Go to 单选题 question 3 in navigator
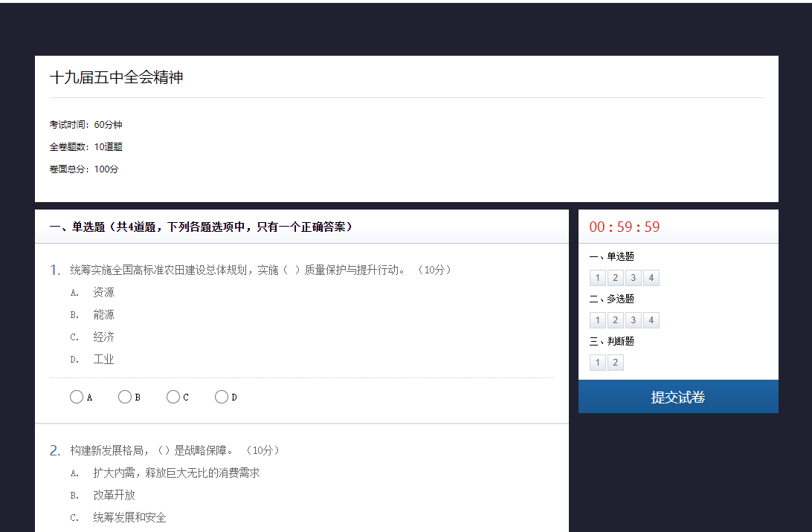The width and height of the screenshot is (812, 532). pyautogui.click(x=634, y=278)
